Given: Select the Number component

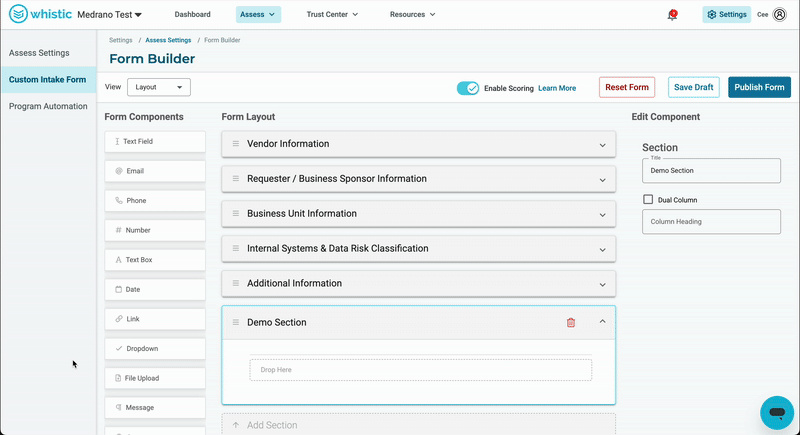Looking at the screenshot, I should tap(155, 230).
